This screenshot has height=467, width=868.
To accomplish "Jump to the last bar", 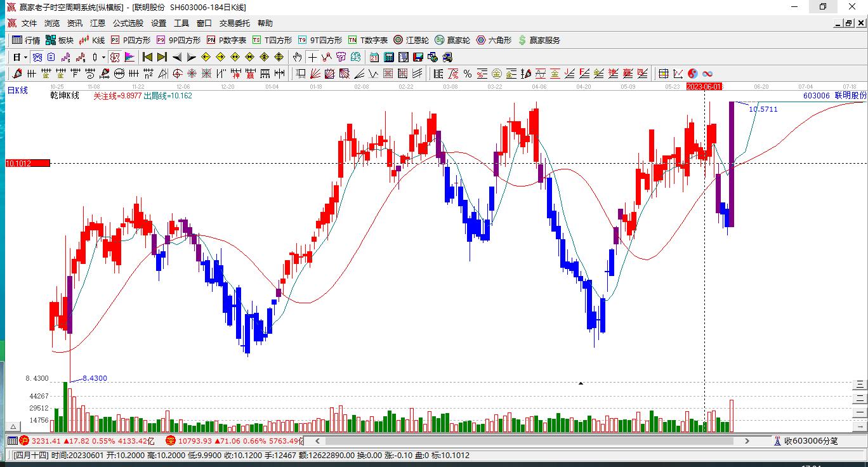I will point(162,57).
